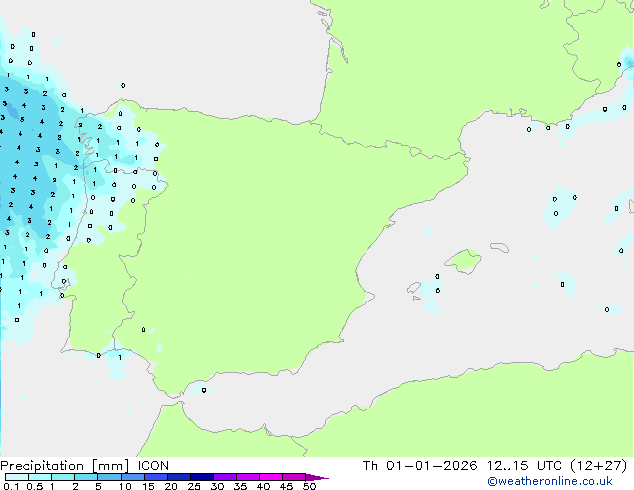Image resolution: width=634 pixels, height=490 pixels.
Task: Select the 5–10 mm legend color swatch
Action: click(109, 477)
